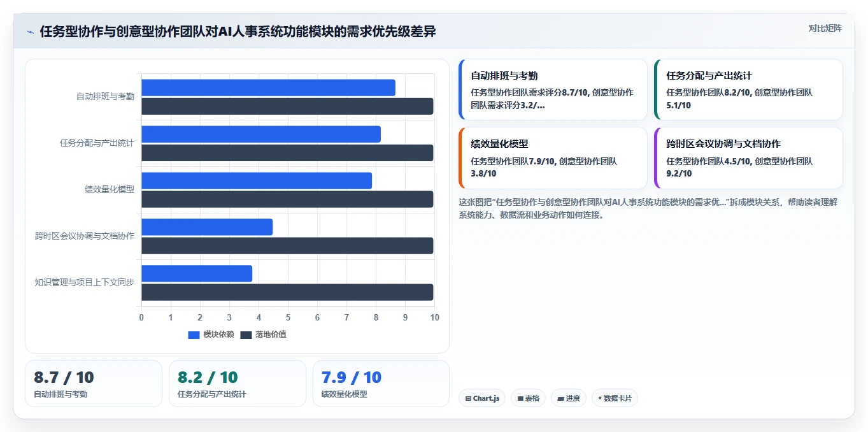The height and width of the screenshot is (432, 868).
Task: Click the 数据卡片 tag
Action: pos(615,398)
